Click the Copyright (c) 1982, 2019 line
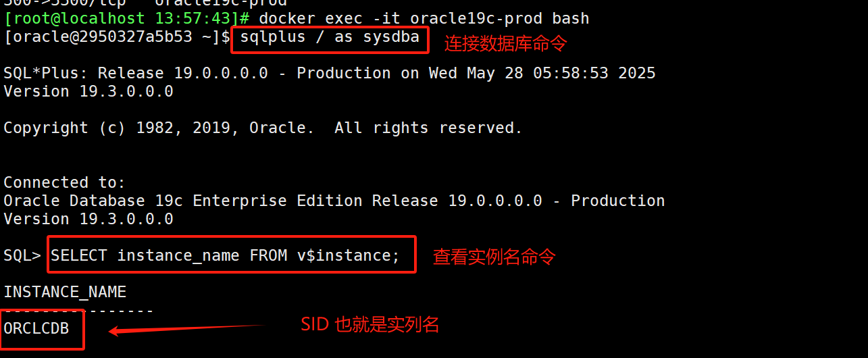The height and width of the screenshot is (358, 868). click(x=159, y=128)
